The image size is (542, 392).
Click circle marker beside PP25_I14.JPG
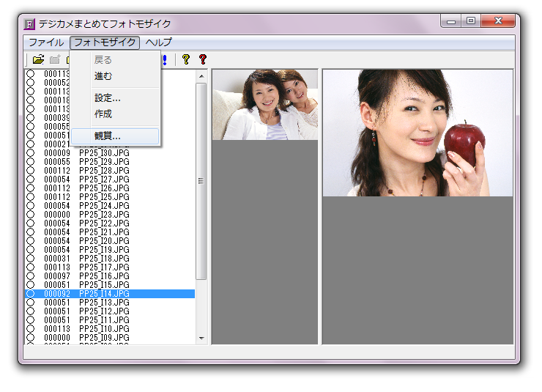click(31, 294)
